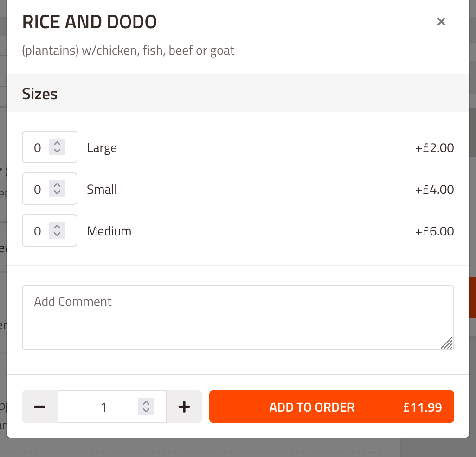Click the minus button to reduce order quantity
This screenshot has height=457, width=476.
click(40, 406)
